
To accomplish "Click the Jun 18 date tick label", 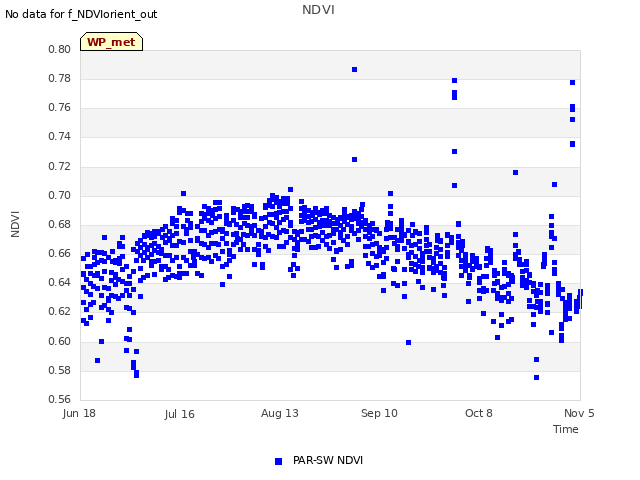I will click(x=79, y=413).
